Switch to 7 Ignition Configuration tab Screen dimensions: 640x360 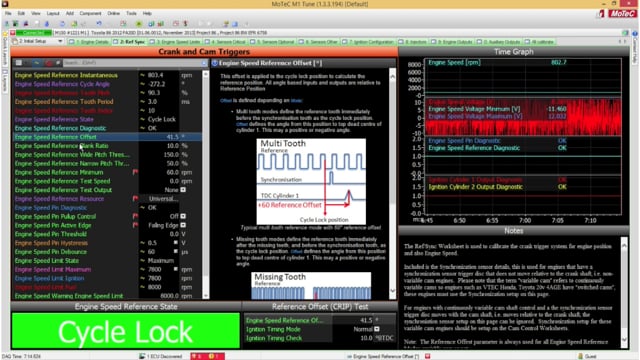click(369, 42)
